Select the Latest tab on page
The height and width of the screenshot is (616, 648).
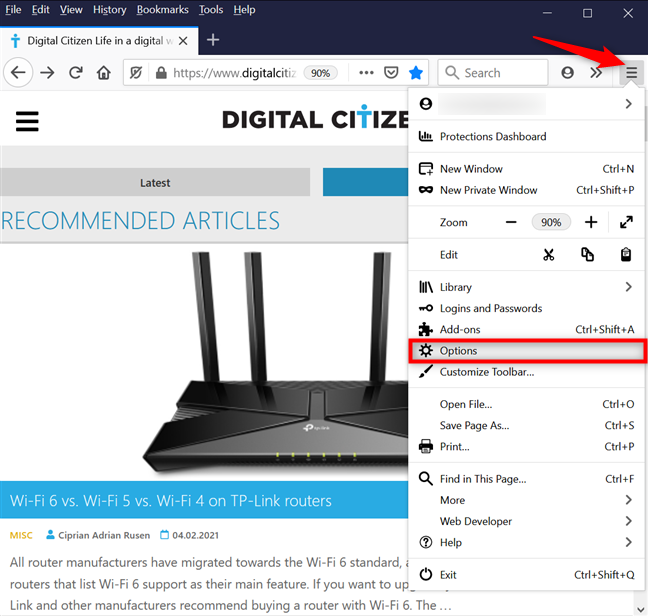click(155, 182)
